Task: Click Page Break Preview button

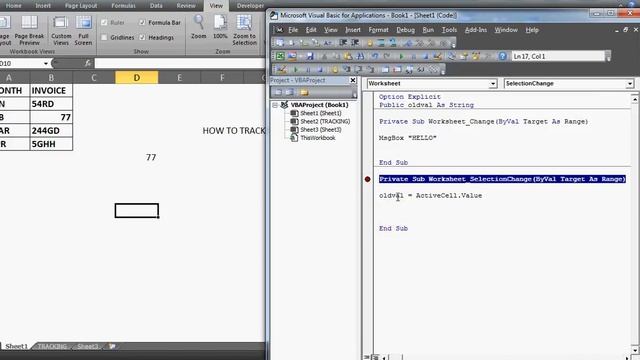Action: (x=29, y=31)
